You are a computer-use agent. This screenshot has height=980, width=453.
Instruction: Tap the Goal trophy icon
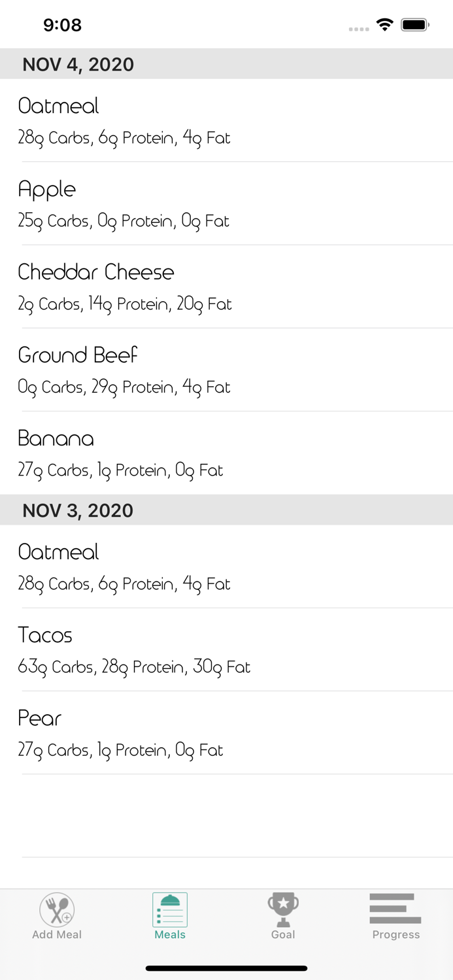coord(283,909)
